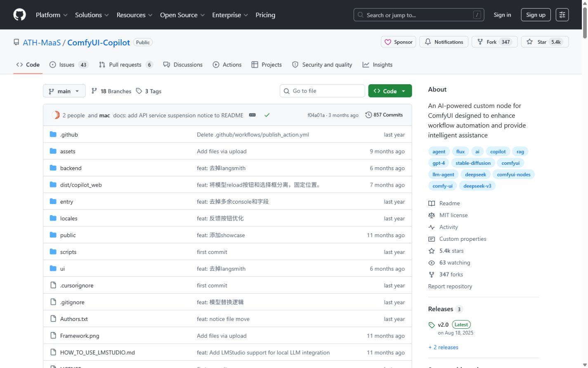Click the tag icon next to 3 Tags
The height and width of the screenshot is (368, 588).
(x=139, y=91)
